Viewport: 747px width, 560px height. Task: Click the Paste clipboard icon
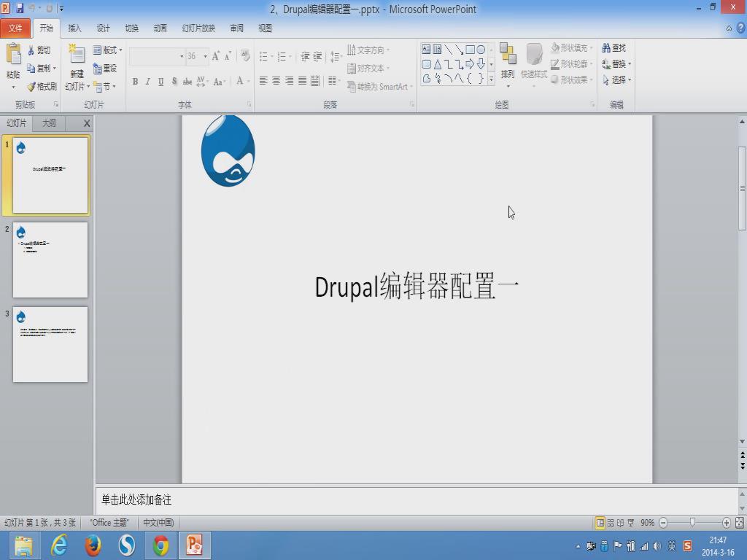tap(13, 54)
